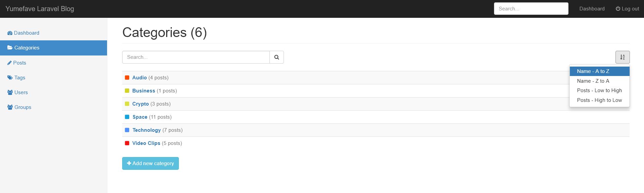This screenshot has height=193, width=644.
Task: Click the Tags icon in sidebar
Action: click(10, 78)
